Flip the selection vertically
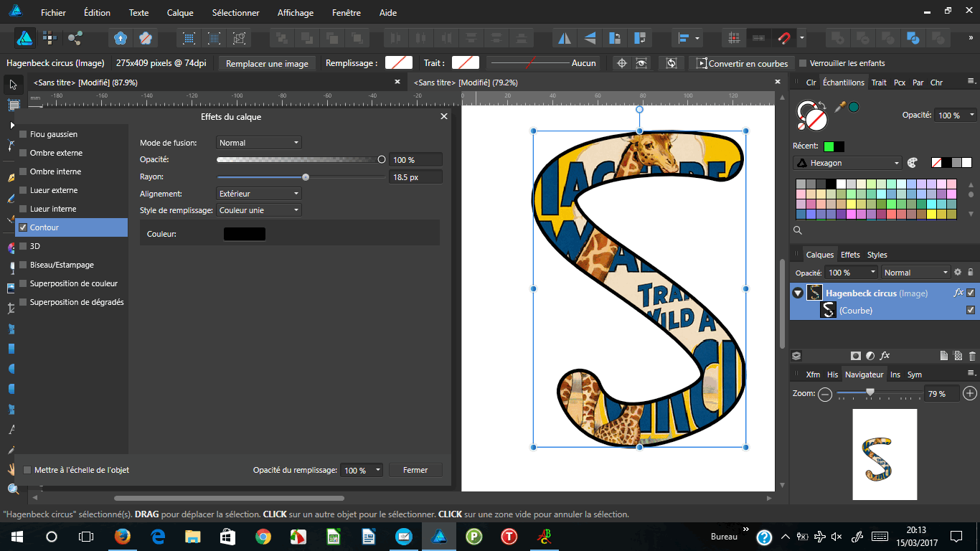Image resolution: width=980 pixels, height=551 pixels. click(590, 38)
